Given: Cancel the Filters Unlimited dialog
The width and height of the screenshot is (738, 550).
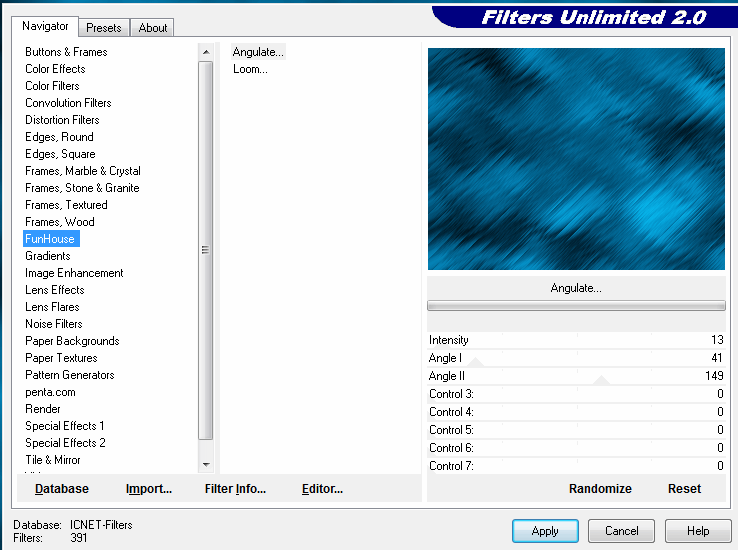Looking at the screenshot, I should coord(621,531).
